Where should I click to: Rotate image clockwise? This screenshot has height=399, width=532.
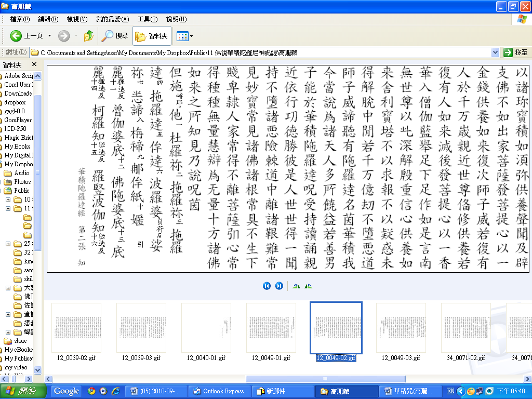coord(297,286)
